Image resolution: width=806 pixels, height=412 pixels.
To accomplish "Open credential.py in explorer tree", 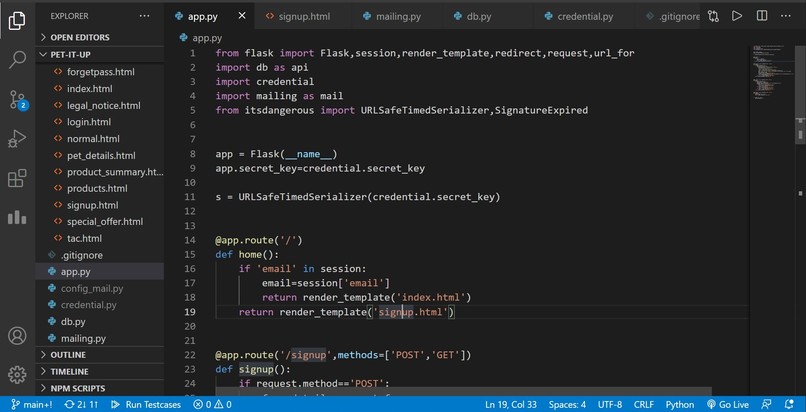I will point(100,305).
